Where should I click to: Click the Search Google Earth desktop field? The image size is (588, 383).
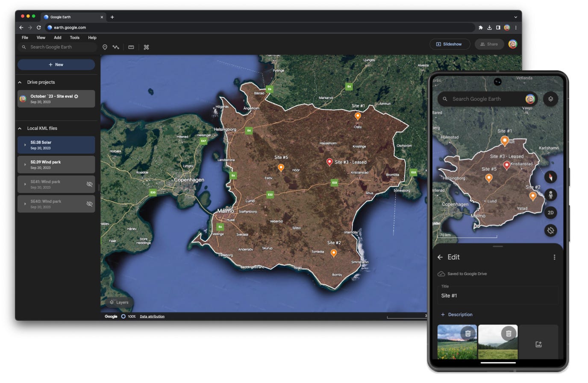(57, 47)
